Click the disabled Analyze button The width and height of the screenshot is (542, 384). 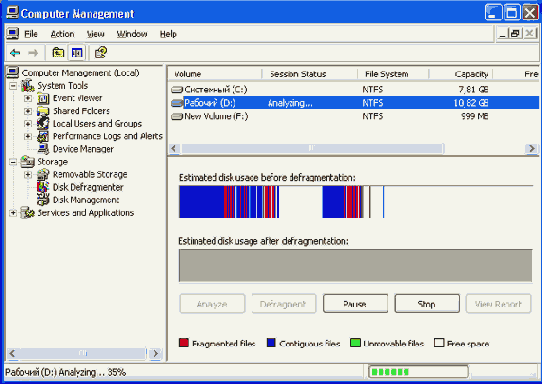click(212, 304)
